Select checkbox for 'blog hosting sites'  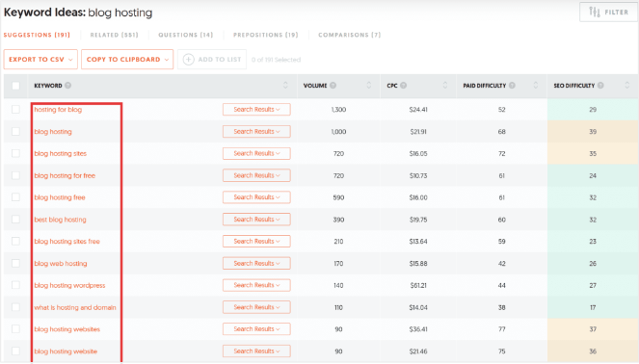[x=15, y=153]
